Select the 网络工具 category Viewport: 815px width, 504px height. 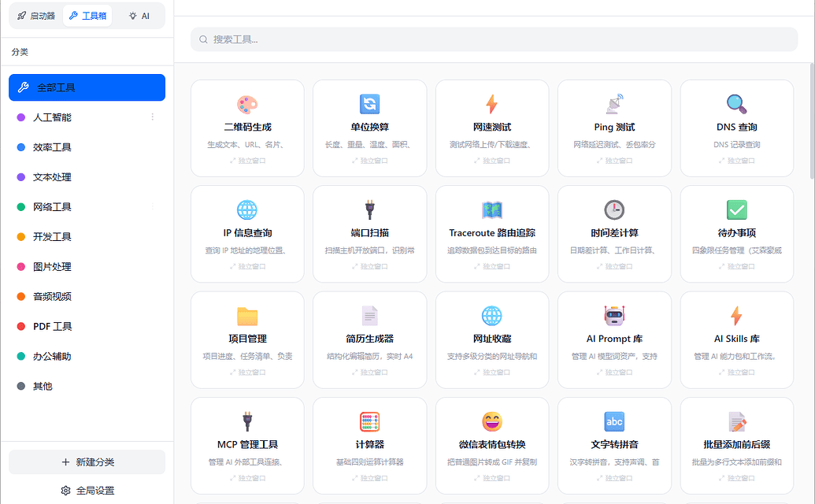pyautogui.click(x=87, y=207)
